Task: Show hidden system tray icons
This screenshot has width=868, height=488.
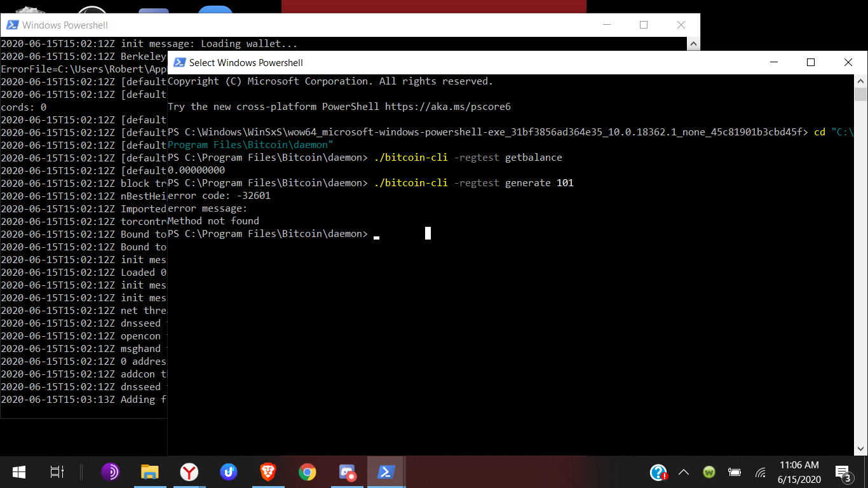Action: (x=684, y=472)
